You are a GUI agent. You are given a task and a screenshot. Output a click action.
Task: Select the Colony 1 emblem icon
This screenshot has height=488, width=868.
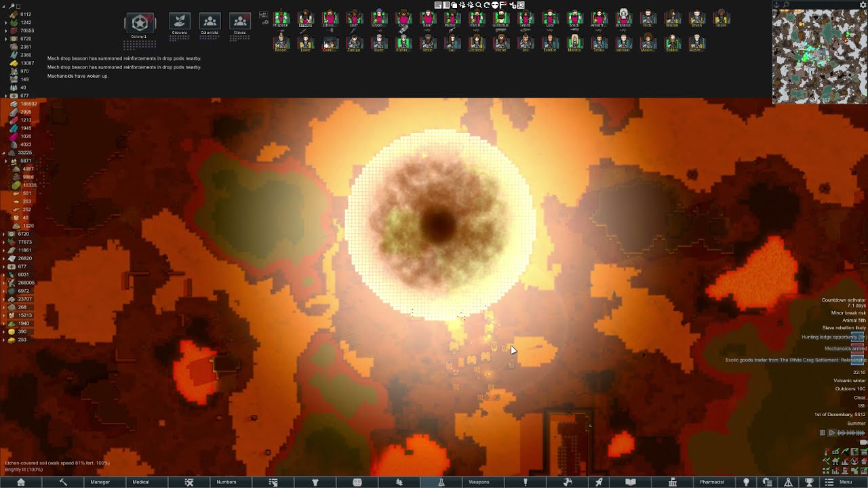click(140, 23)
